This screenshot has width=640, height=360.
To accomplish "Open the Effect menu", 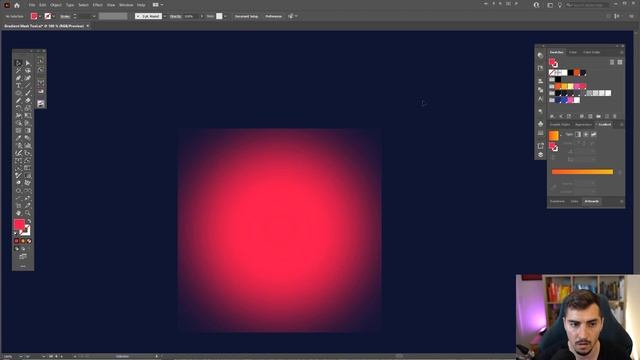I will 98,5.
